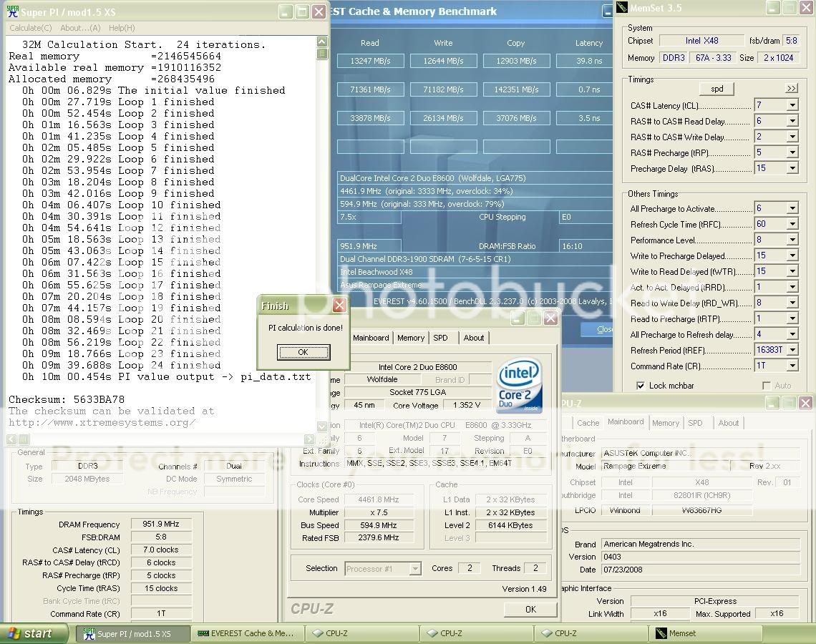Screen dimensions: 816x644
Task: Toggle the Auto checkbox in MemSet
Action: point(766,386)
